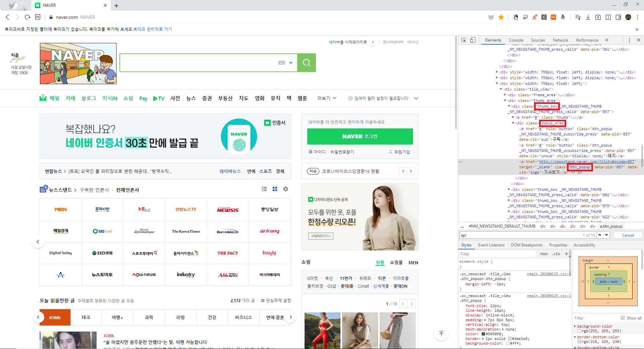
Task: Open the MBN news tile
Action: (61, 210)
